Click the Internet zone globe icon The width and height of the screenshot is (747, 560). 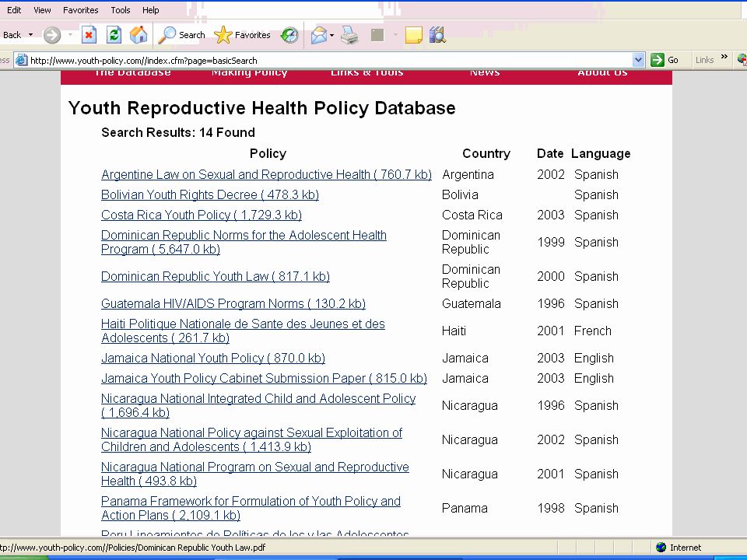tap(661, 547)
